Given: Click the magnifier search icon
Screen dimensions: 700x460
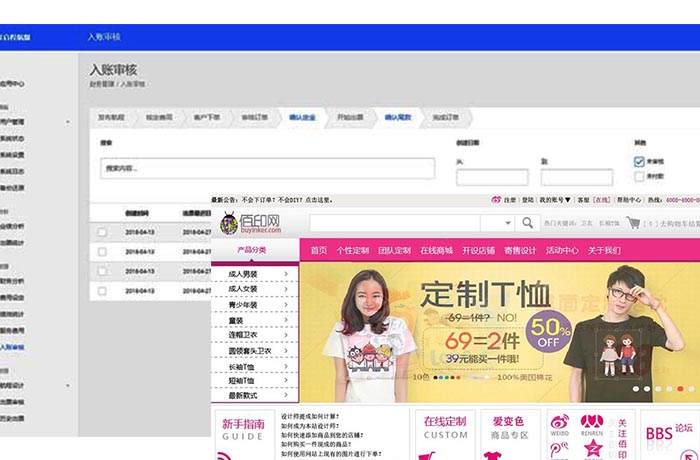Looking at the screenshot, I should coord(527,223).
